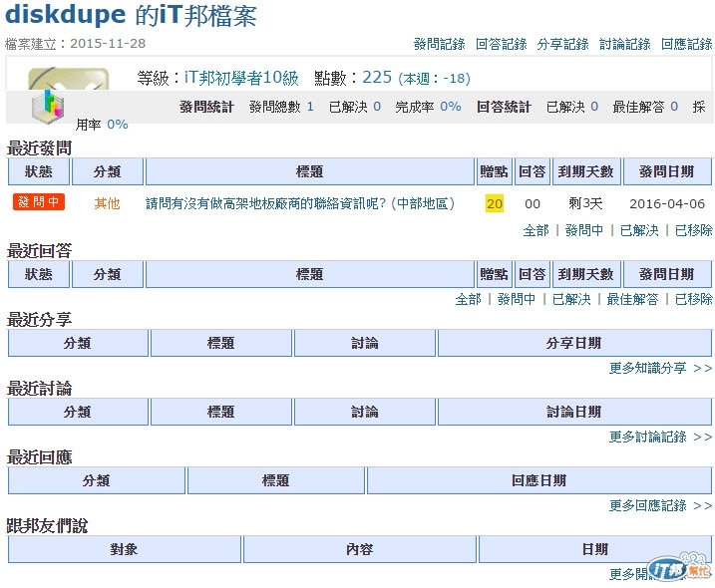This screenshot has width=715, height=588.
Task: Click the 完成率 0% statistic
Action: [x=428, y=107]
